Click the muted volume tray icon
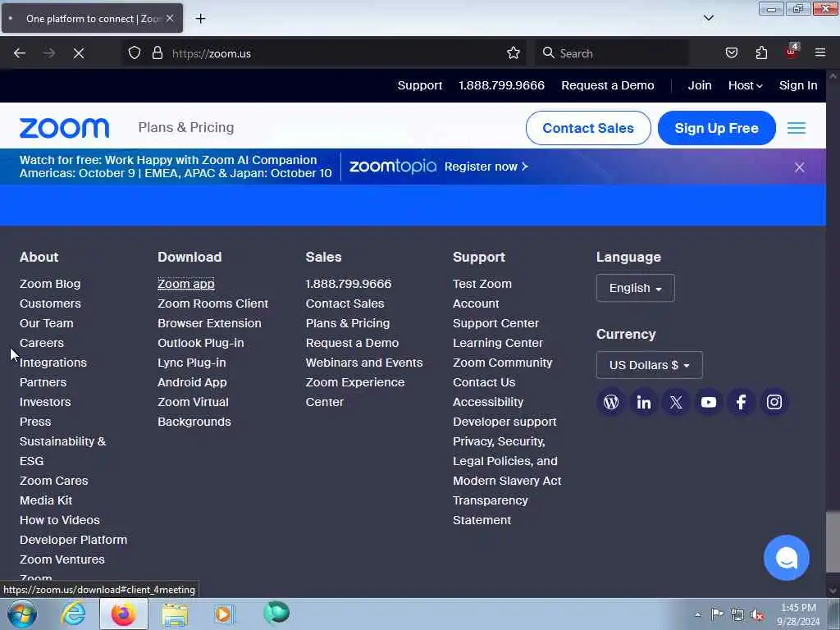This screenshot has width=840, height=630. coord(757,614)
